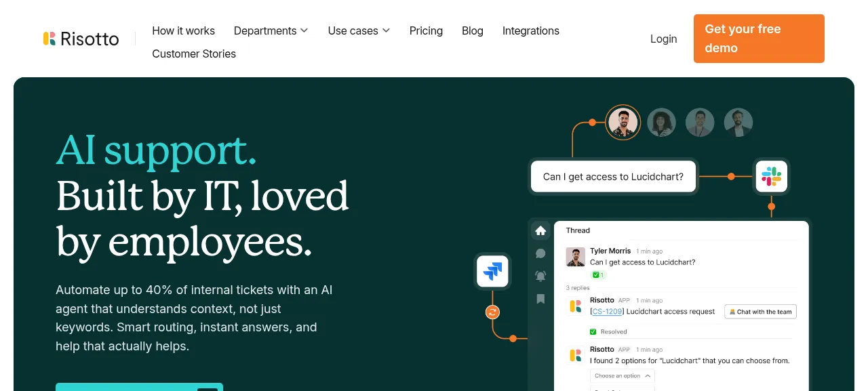
Task: Open the Pricing page
Action: [426, 30]
